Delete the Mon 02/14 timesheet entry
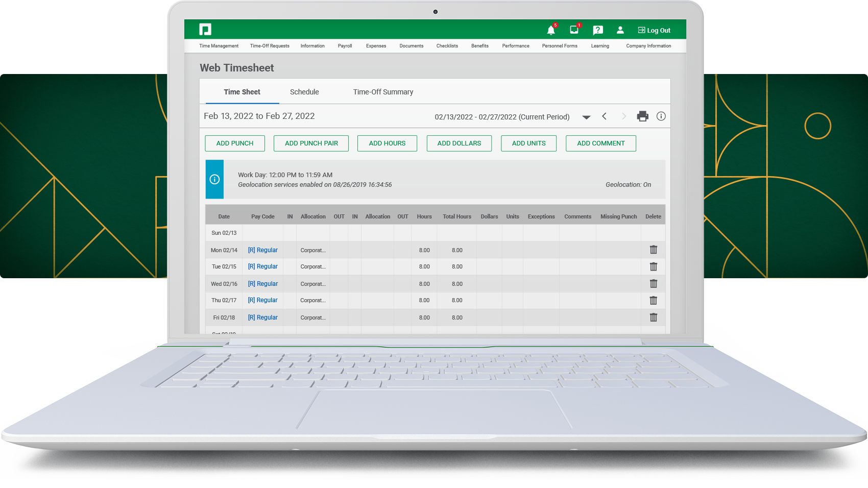The width and height of the screenshot is (868, 488). (653, 250)
